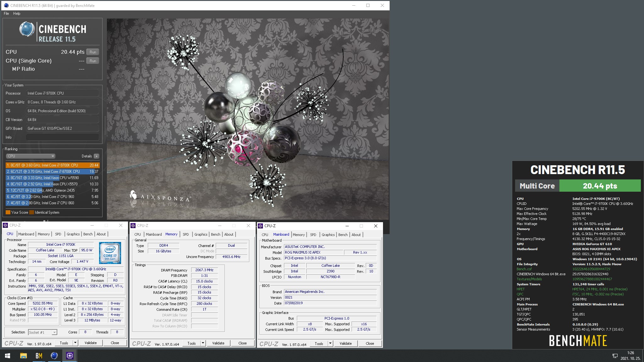Image resolution: width=644 pixels, height=362 pixels.
Task: Open the Socket #1 selection dropdown
Action: [42, 332]
